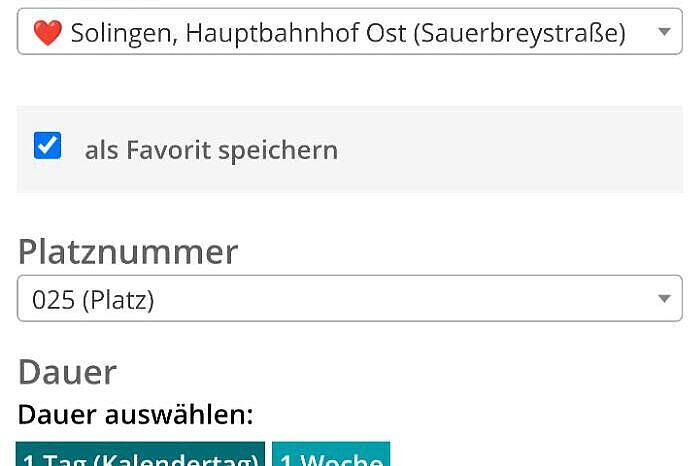Uncheck the 'als Favorit speichern' checkbox
Viewport: 699px width, 466px height.
(48, 145)
